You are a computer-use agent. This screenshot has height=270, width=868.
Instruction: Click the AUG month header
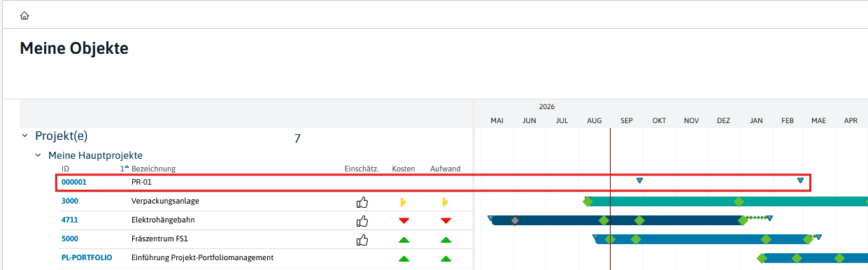point(595,121)
